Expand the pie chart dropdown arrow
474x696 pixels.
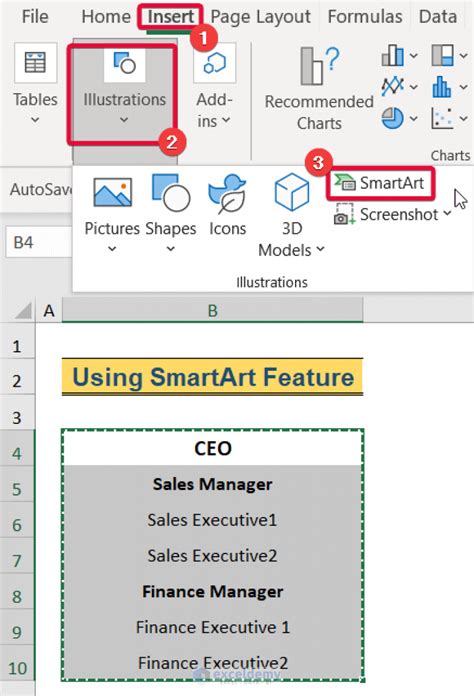tap(413, 119)
